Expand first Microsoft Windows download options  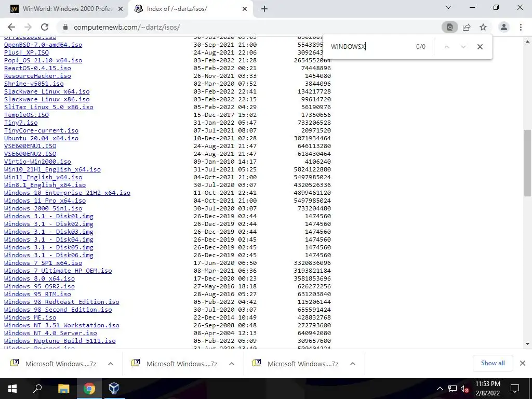pyautogui.click(x=111, y=364)
